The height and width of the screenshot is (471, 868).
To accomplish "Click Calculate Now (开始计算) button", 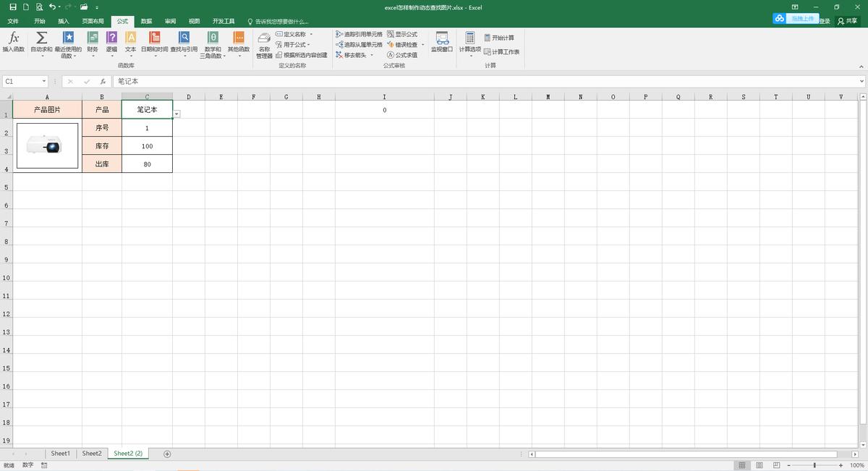I will click(499, 38).
